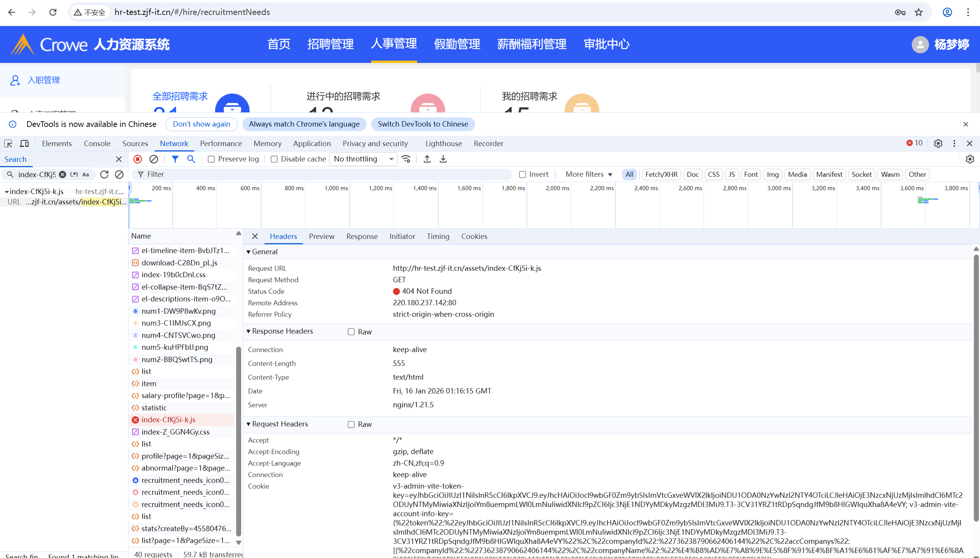The height and width of the screenshot is (558, 980).
Task: Enable Preserve log checkbox
Action: tap(211, 159)
